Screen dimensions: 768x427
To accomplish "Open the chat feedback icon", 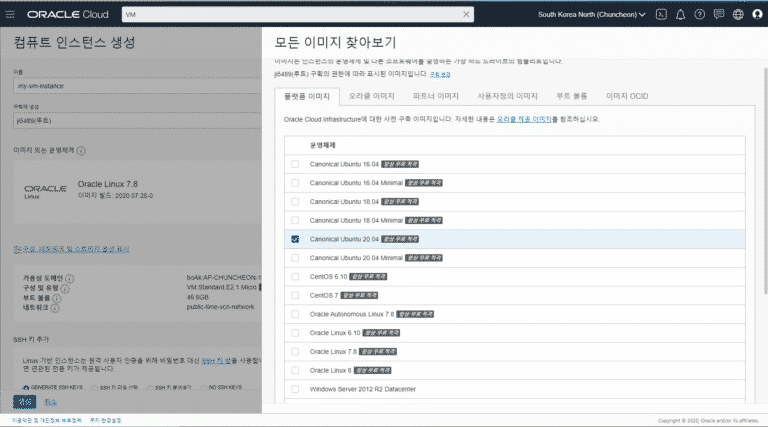I will [719, 14].
